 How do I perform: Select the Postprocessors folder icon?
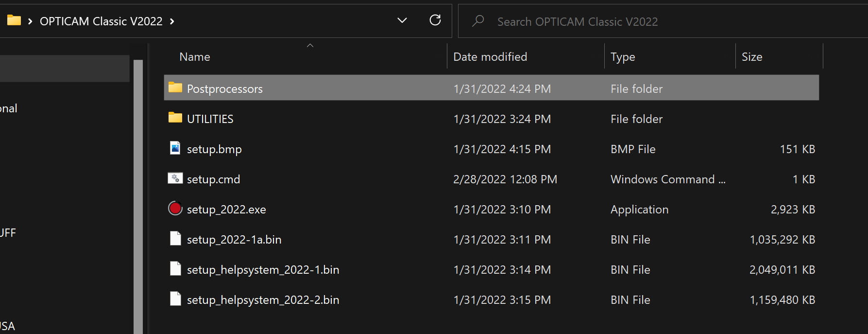pos(175,88)
